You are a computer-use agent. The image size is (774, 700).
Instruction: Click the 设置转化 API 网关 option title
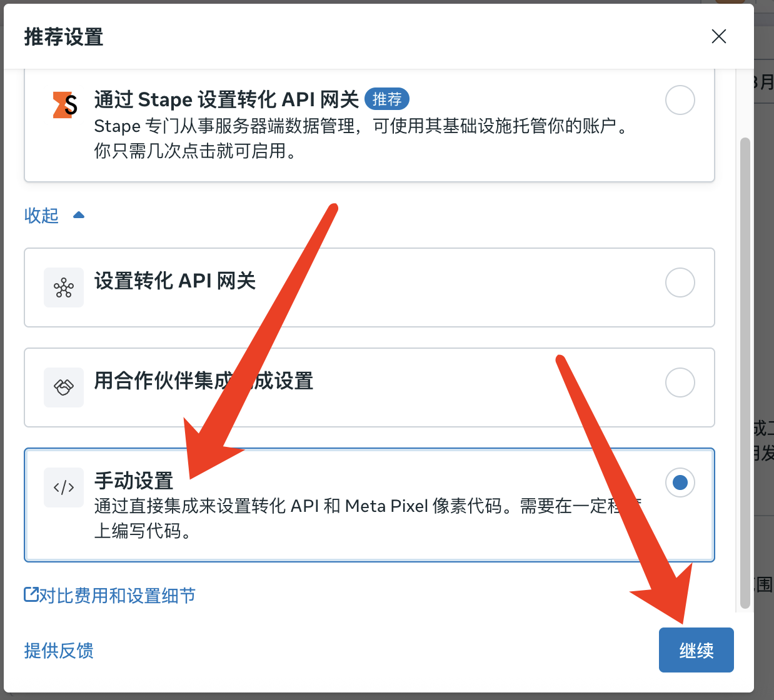click(175, 281)
